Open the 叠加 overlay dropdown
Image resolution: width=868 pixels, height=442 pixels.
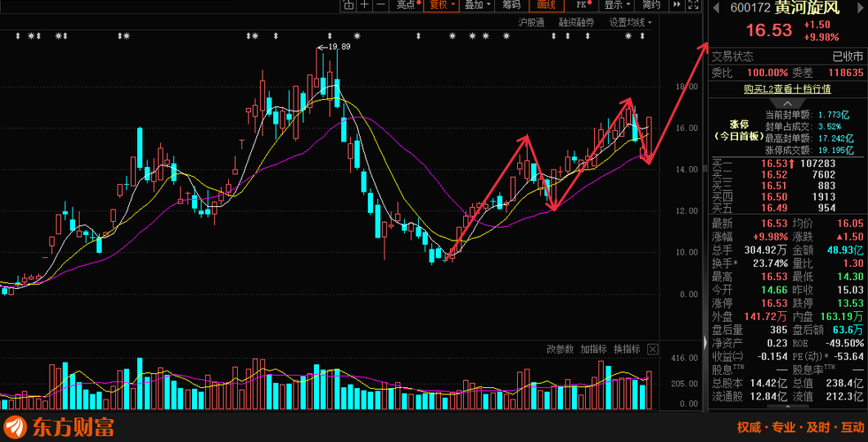477,4
